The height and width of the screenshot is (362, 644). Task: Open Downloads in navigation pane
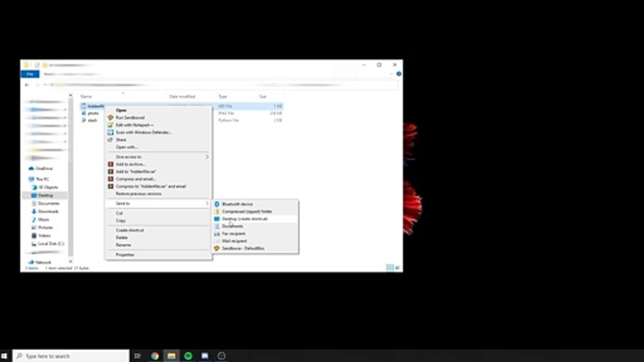pos(45,212)
